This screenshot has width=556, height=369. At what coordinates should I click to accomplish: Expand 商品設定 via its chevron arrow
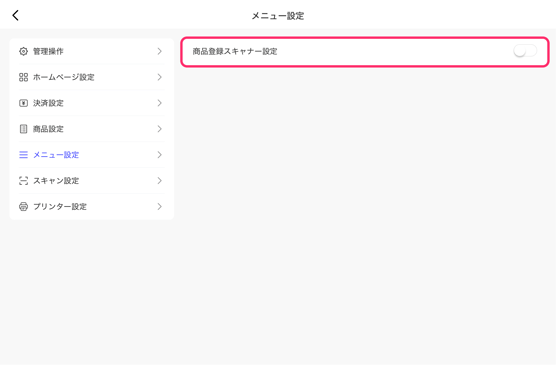[160, 129]
